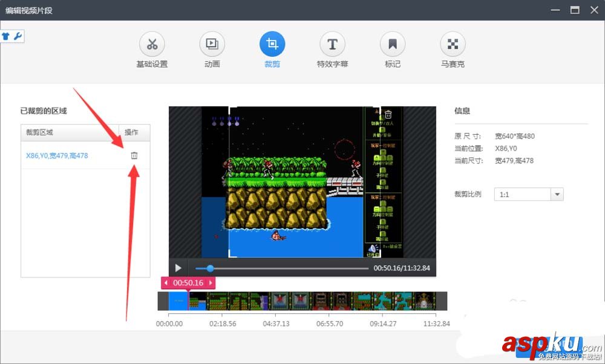Play the video preview
The height and width of the screenshot is (364, 605).
pyautogui.click(x=178, y=268)
